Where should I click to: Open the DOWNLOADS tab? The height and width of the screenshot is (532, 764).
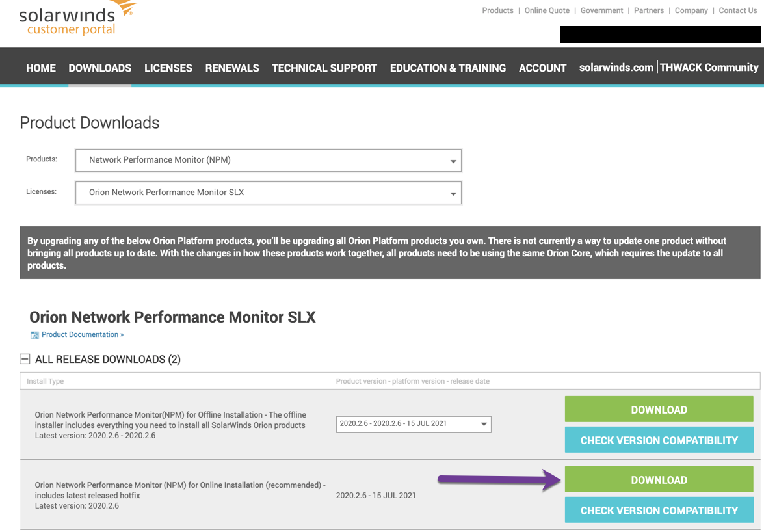point(100,68)
